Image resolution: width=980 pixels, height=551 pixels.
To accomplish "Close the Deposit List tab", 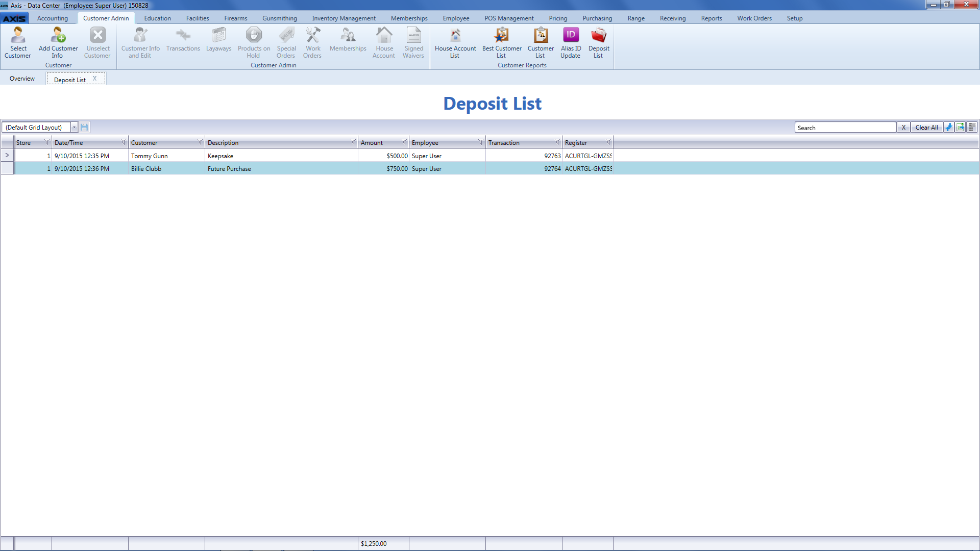I will (x=94, y=79).
